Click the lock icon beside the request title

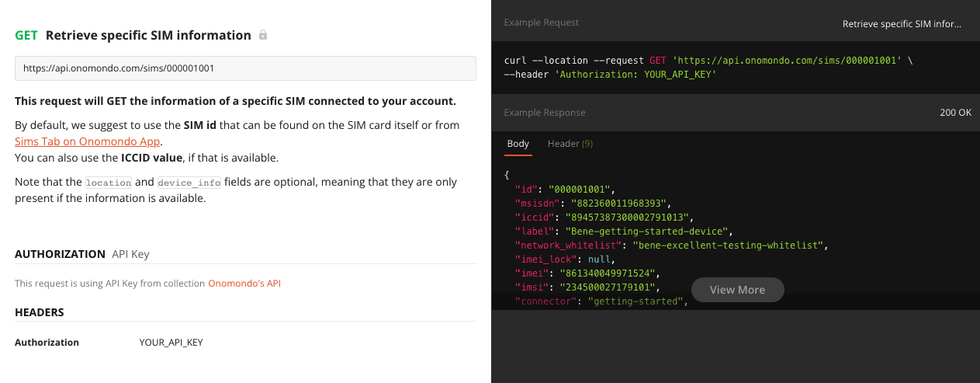point(263,35)
